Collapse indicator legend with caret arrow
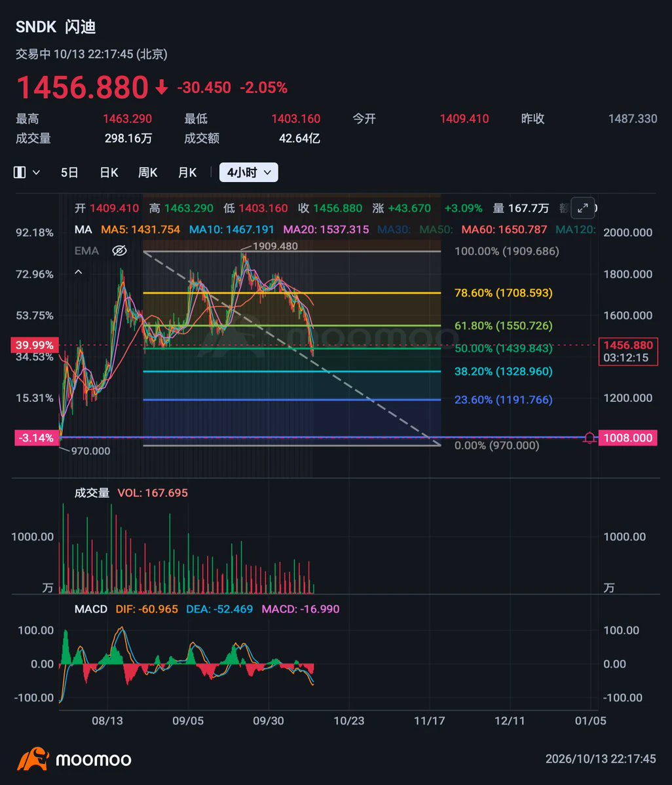 (79, 272)
